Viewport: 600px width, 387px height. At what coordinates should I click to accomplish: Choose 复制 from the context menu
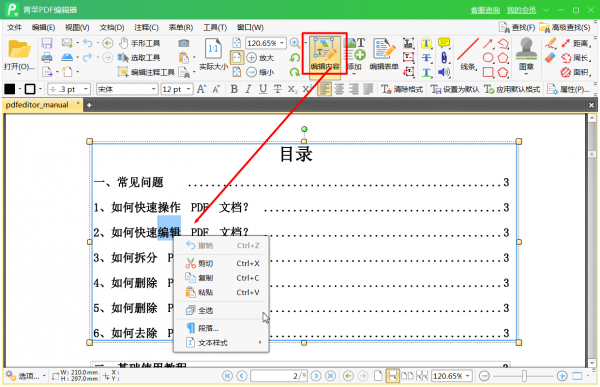point(222,278)
